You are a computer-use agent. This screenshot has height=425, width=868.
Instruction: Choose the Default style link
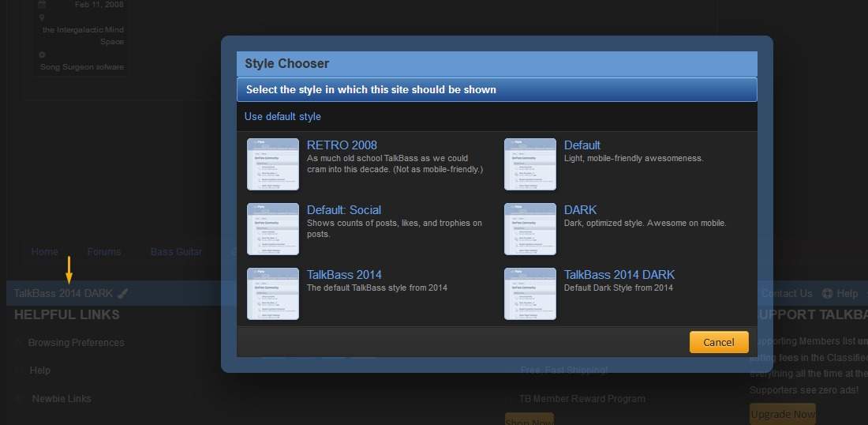582,145
